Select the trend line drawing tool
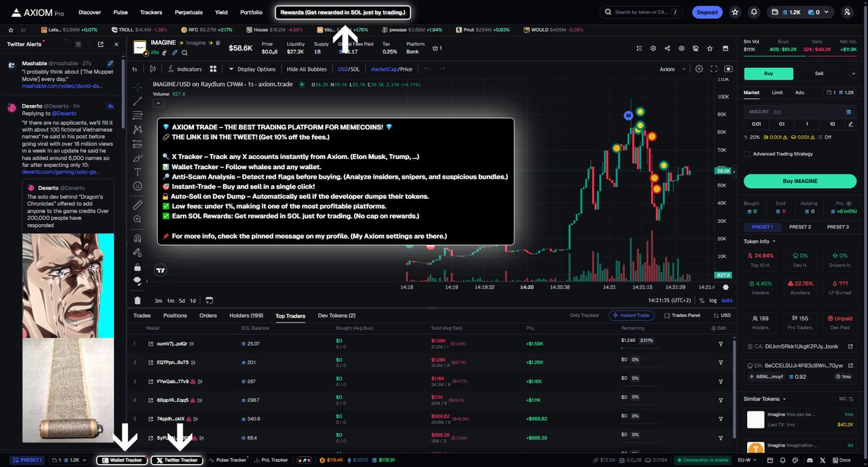 pos(137,102)
